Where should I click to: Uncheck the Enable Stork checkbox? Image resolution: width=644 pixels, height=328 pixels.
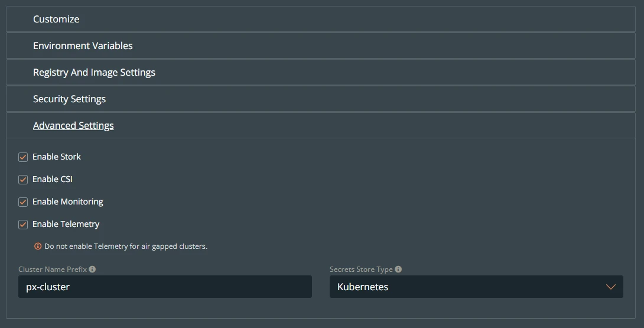pyautogui.click(x=23, y=157)
